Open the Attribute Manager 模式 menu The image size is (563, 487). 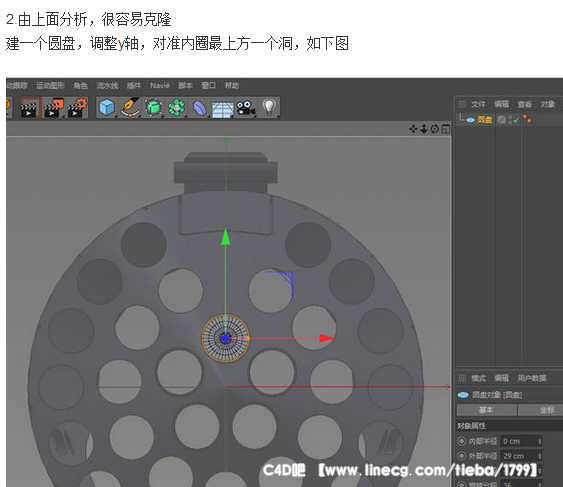[x=478, y=378]
